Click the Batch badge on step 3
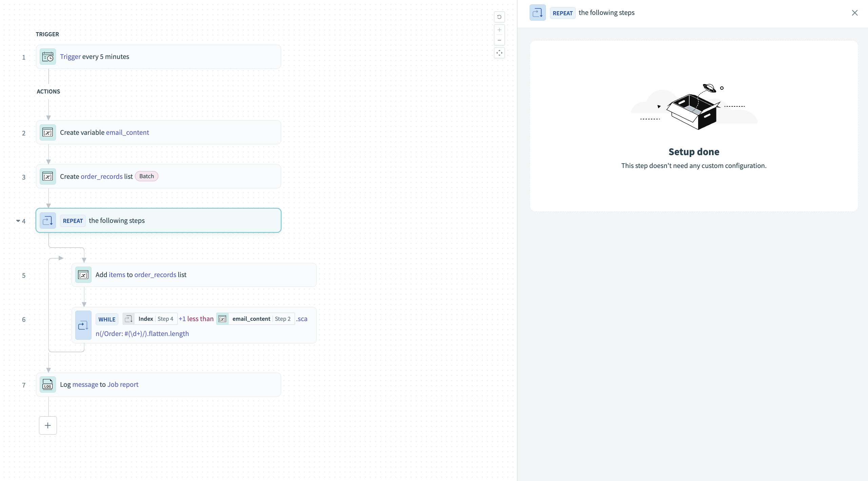This screenshot has height=481, width=868. click(146, 176)
